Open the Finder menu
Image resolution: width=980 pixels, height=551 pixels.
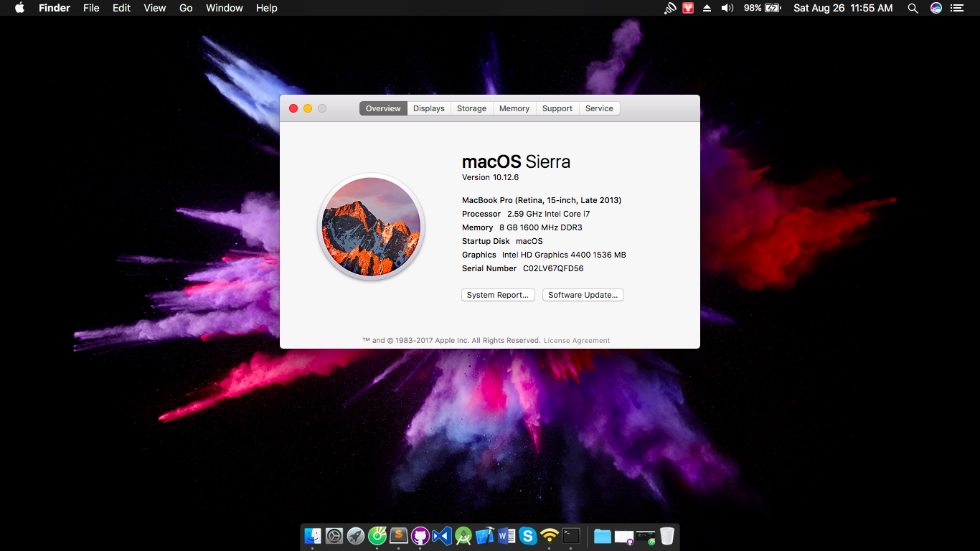pos(55,8)
